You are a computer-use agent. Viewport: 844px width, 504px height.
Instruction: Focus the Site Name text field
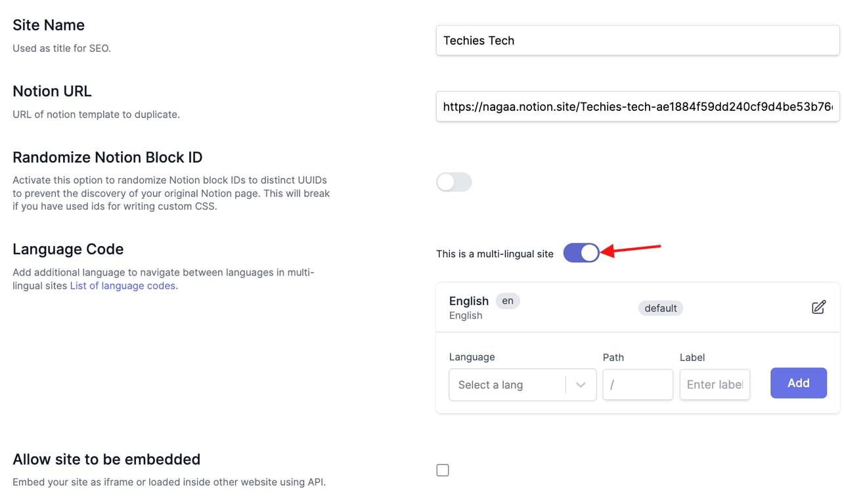click(x=637, y=41)
